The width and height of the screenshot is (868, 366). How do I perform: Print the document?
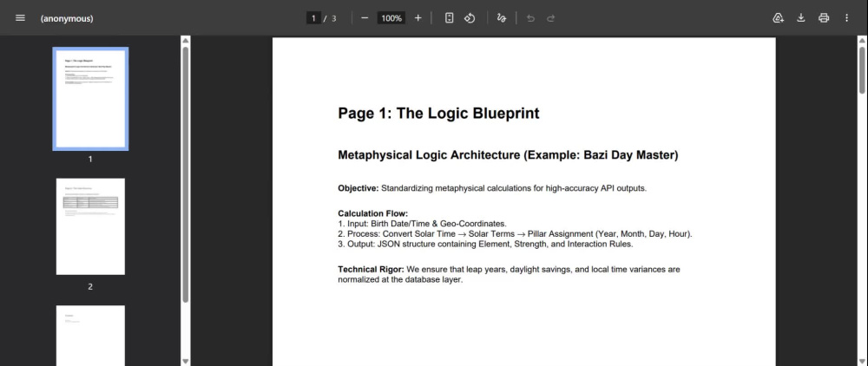click(824, 17)
